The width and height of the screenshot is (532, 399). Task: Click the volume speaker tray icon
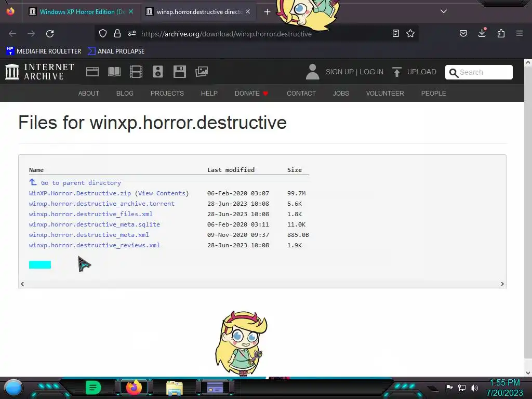(474, 388)
